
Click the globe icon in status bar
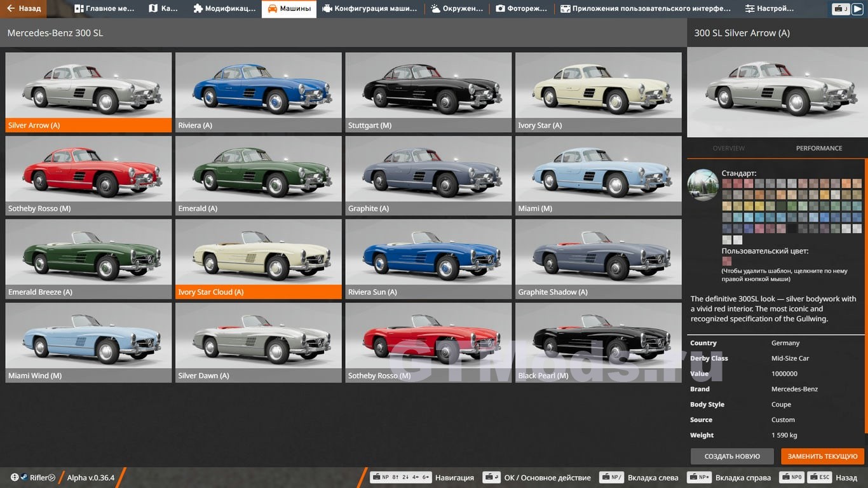click(x=14, y=477)
